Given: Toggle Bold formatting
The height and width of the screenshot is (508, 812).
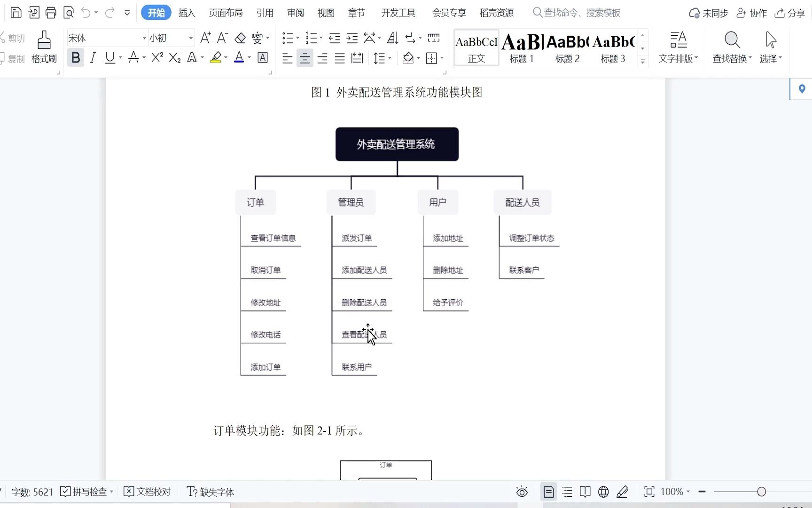Looking at the screenshot, I should click(x=75, y=58).
